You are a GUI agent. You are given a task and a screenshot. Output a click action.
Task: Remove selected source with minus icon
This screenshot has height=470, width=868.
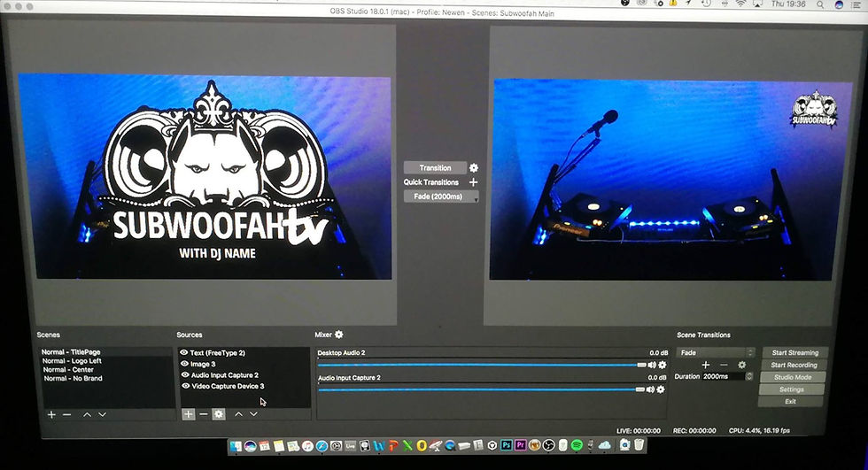tap(203, 413)
